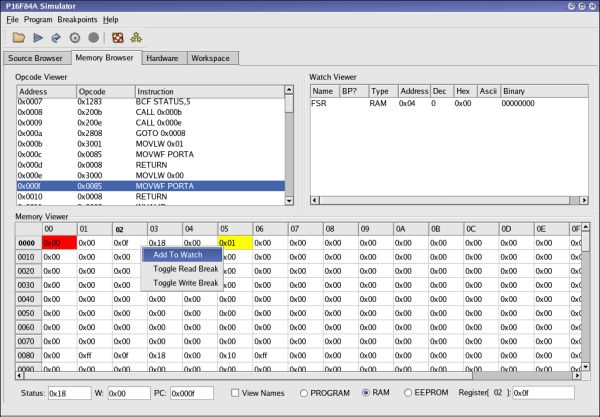Click the step instruction arrow icon
Viewport: 600px width, 417px height.
[x=56, y=38]
